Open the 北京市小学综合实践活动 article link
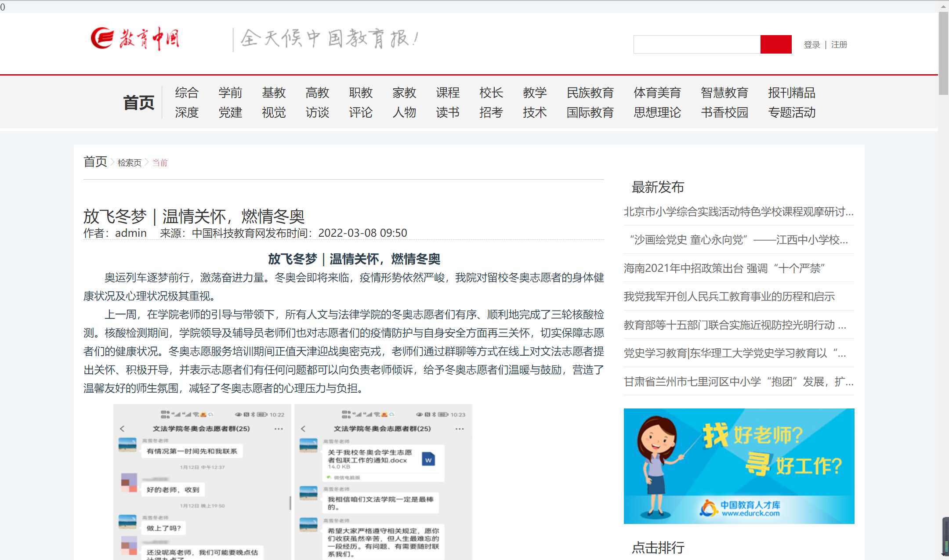 [738, 212]
